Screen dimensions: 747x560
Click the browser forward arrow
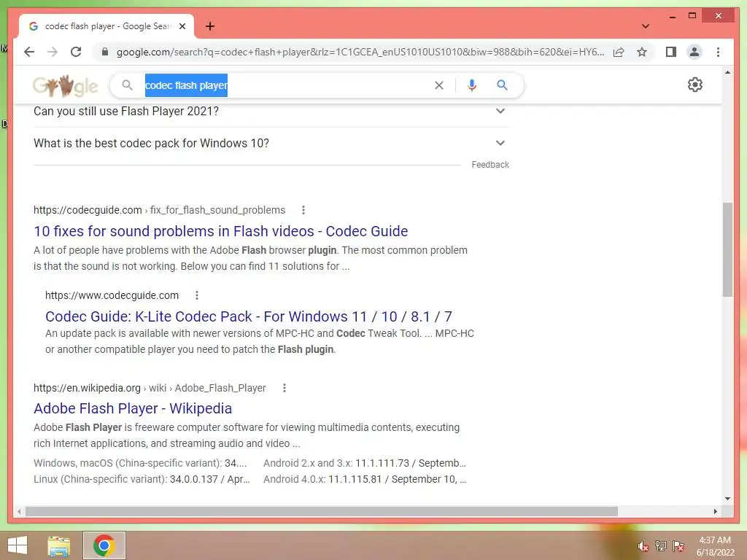53,52
